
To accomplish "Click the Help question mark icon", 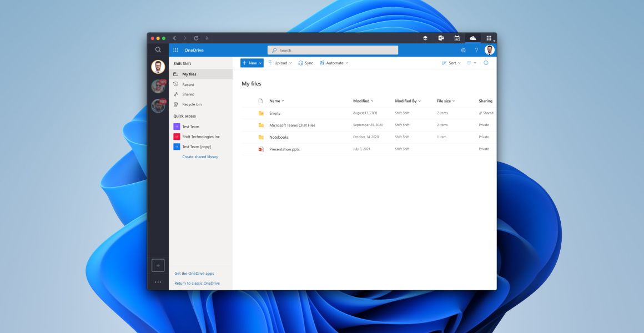I will 476,49.
